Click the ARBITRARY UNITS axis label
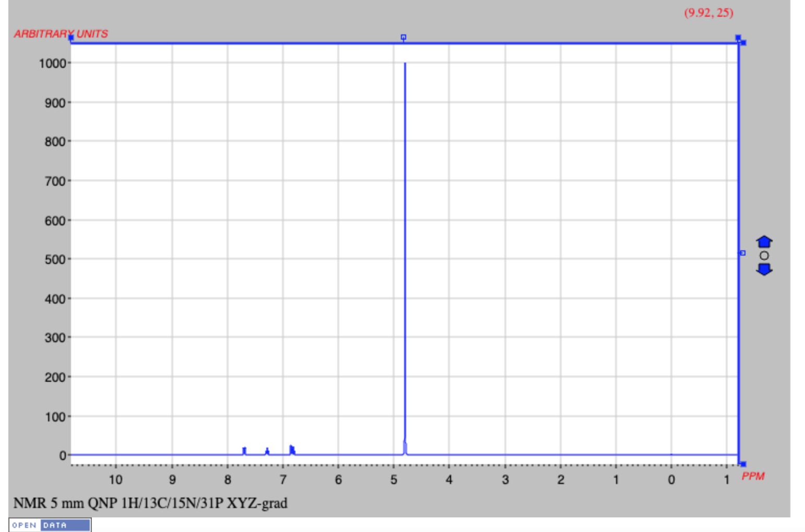The width and height of the screenshot is (805, 532). (61, 34)
